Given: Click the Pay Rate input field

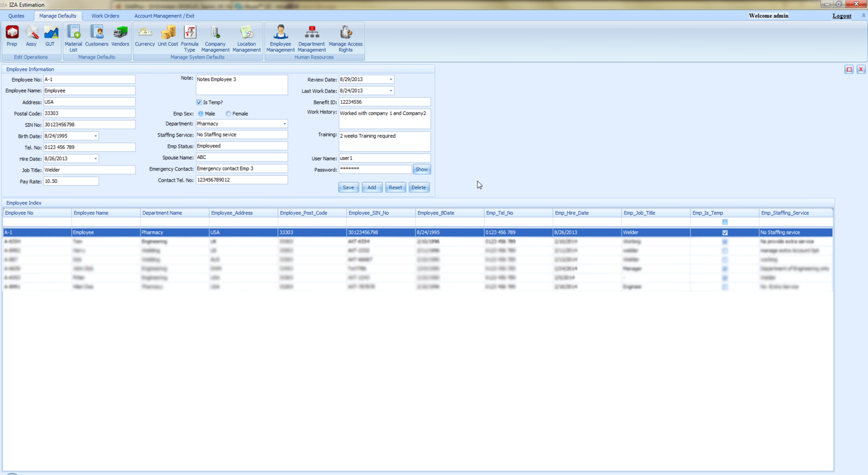Looking at the screenshot, I should pyautogui.click(x=70, y=181).
